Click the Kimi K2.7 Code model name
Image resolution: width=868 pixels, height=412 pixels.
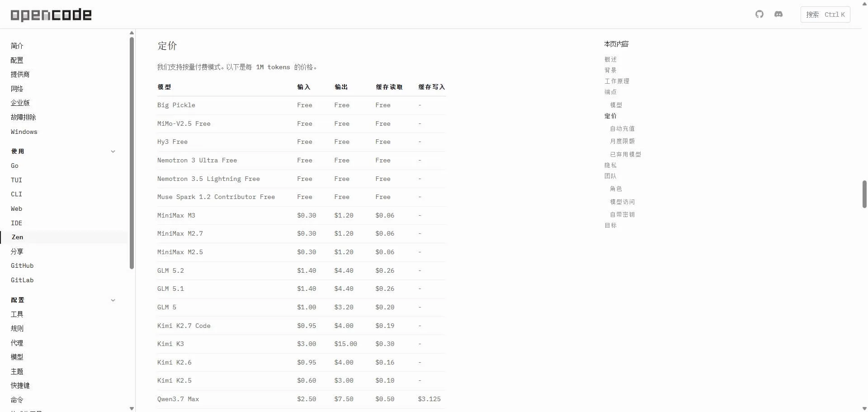pos(184,326)
